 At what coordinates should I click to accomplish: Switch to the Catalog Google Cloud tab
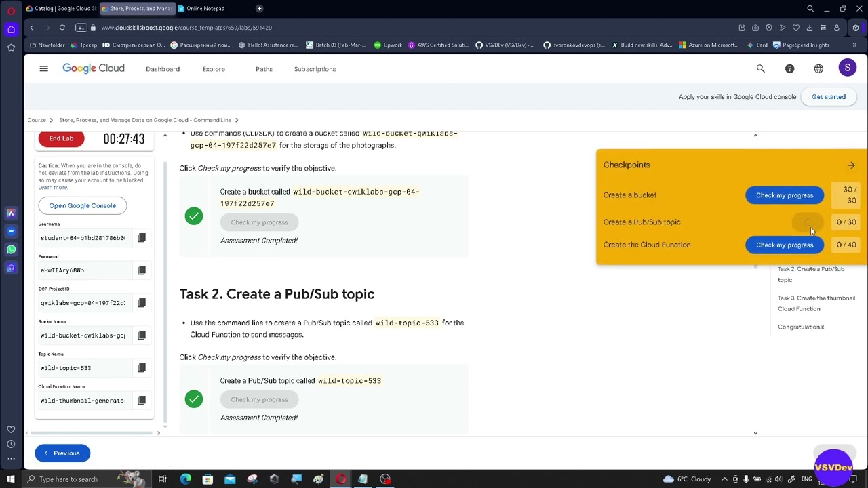point(60,8)
